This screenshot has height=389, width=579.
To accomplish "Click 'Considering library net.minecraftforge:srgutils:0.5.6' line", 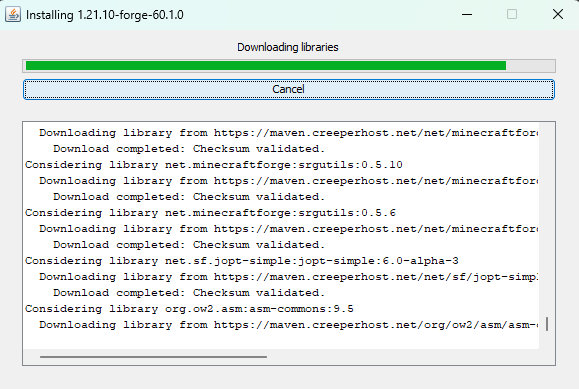I will (210, 213).
